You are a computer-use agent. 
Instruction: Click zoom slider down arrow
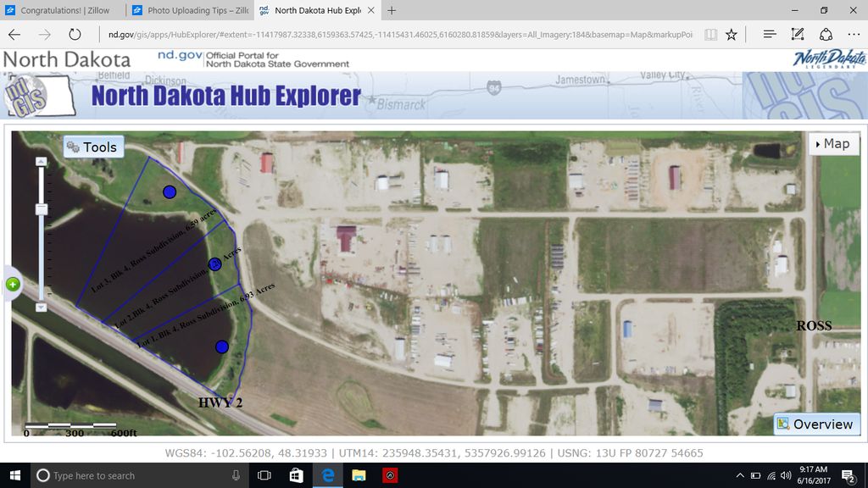[41, 308]
